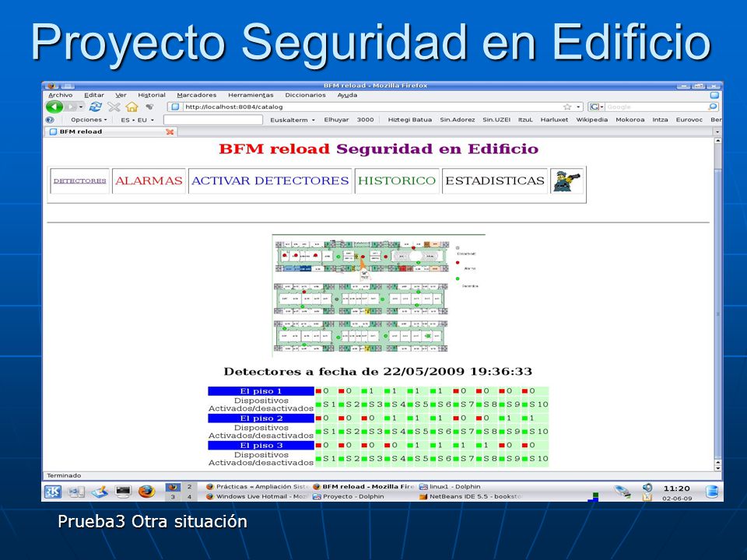
Task: Focus the Google search box
Action: 657,107
